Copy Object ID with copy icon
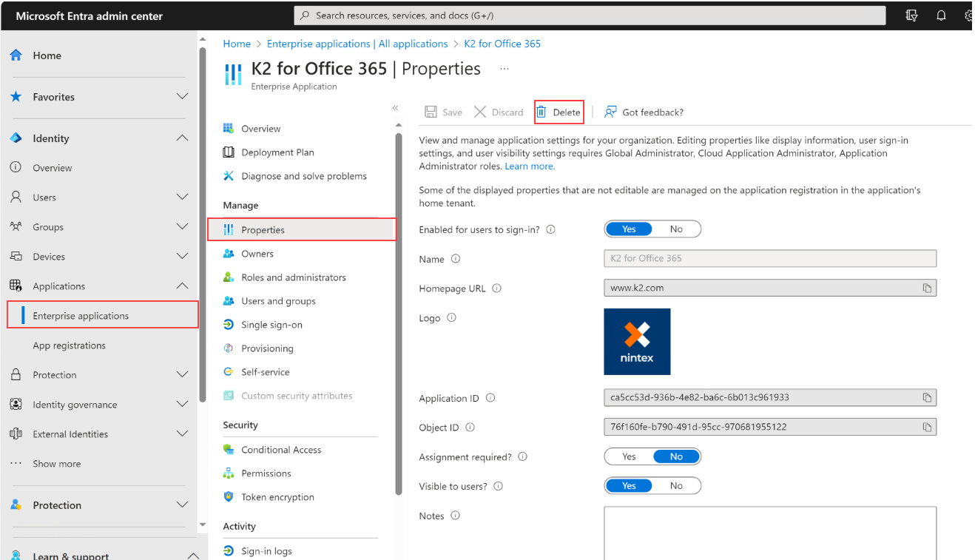975x560 pixels. tap(927, 428)
